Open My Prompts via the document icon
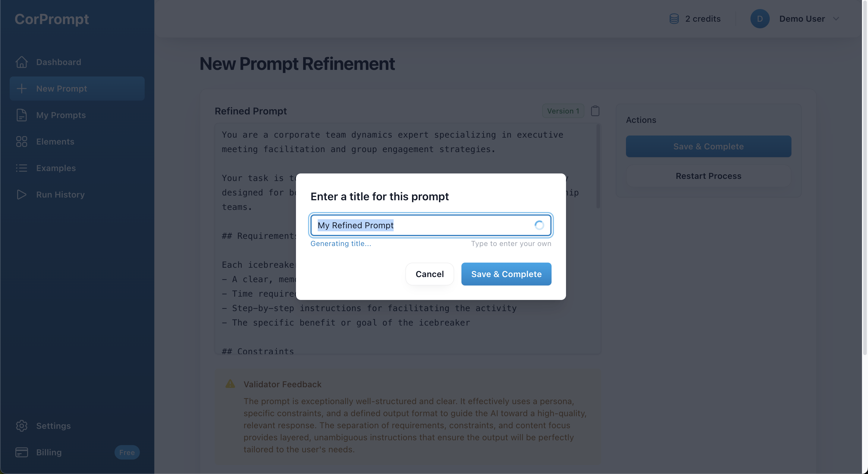The width and height of the screenshot is (868, 474). coord(22,115)
